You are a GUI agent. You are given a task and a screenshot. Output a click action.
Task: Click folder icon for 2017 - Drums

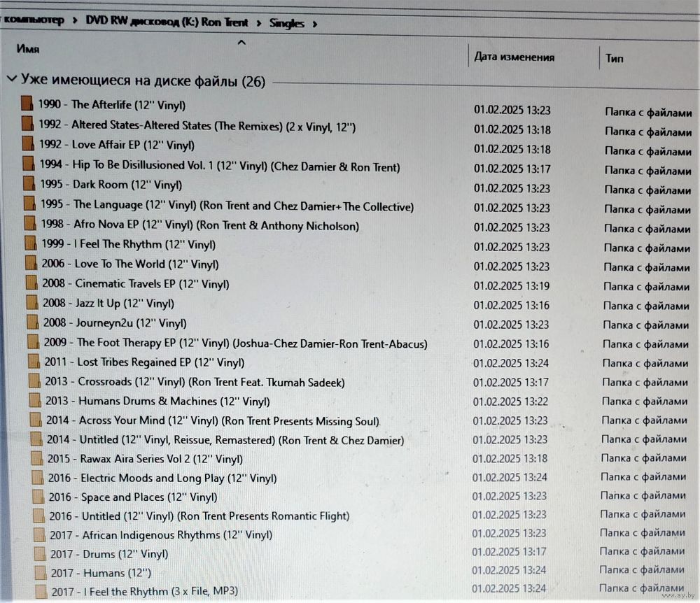[x=40, y=553]
